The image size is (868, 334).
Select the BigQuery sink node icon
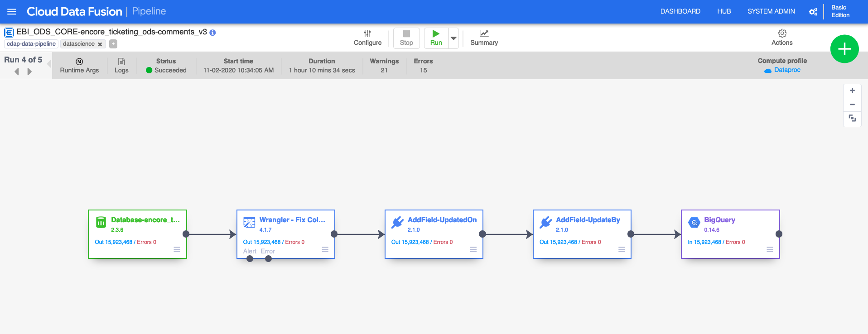(694, 222)
